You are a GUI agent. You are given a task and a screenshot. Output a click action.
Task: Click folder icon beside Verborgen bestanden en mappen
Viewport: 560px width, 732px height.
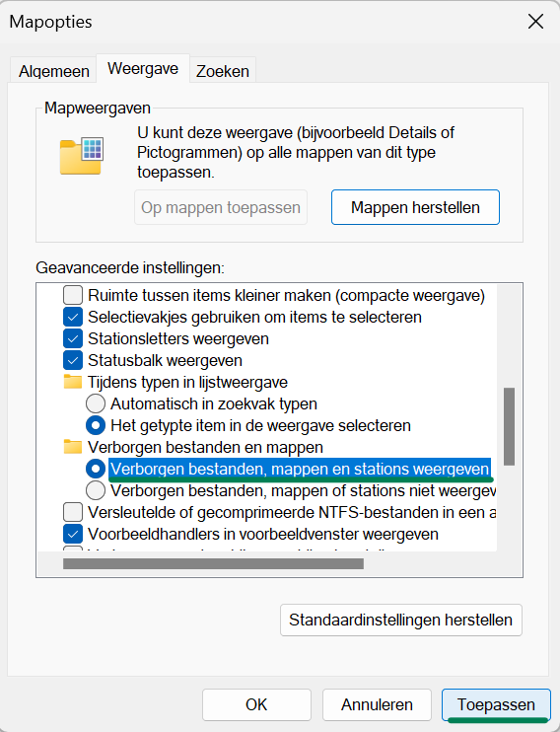[x=73, y=447]
